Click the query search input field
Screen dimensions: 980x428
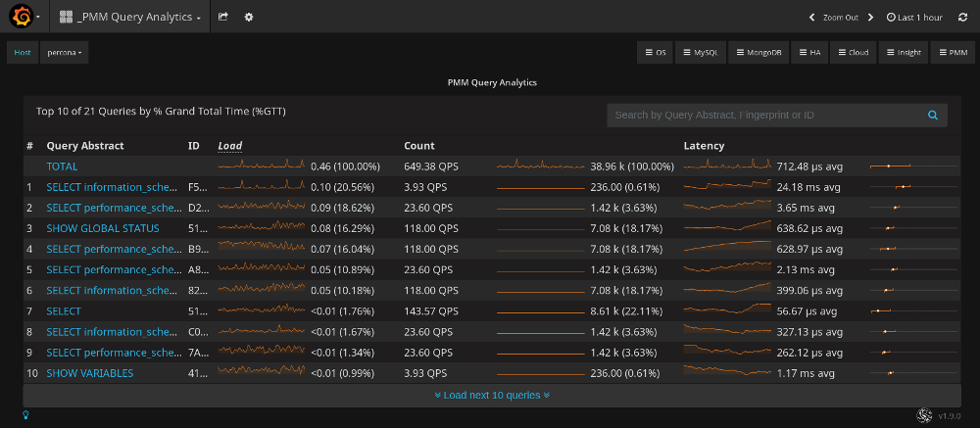coord(764,116)
